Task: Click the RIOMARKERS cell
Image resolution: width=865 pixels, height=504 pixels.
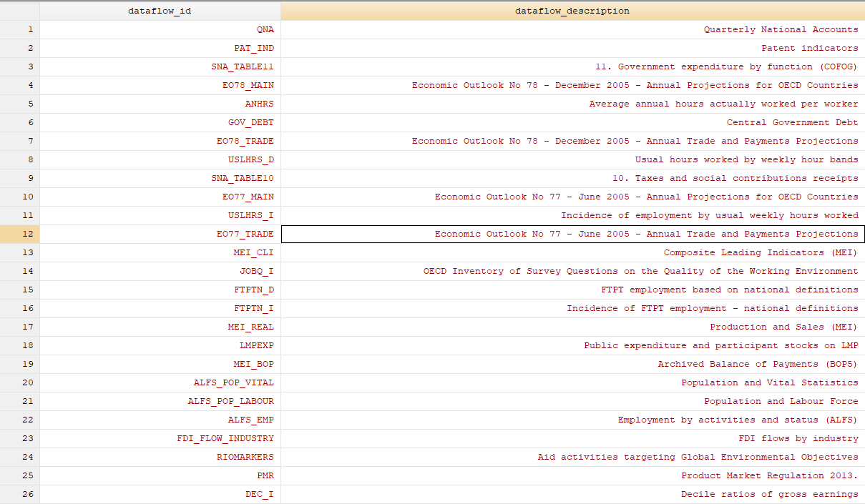Action: (x=160, y=457)
